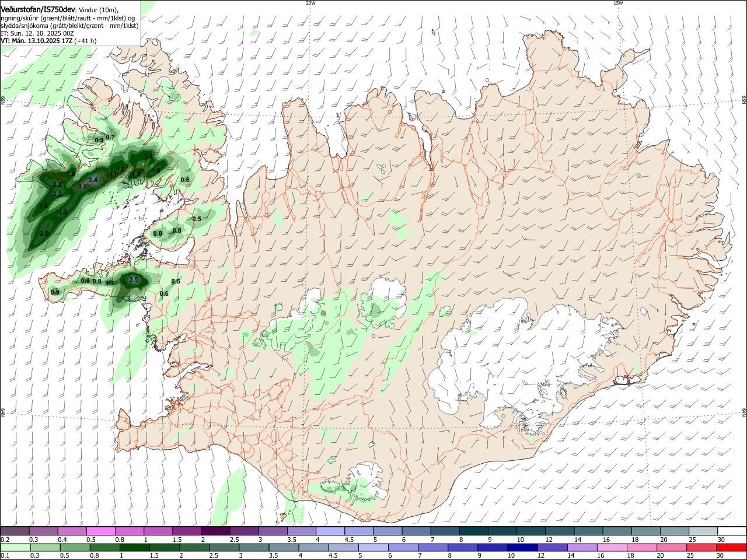Pick the white snow-scale swatch above 30

pos(732,531)
